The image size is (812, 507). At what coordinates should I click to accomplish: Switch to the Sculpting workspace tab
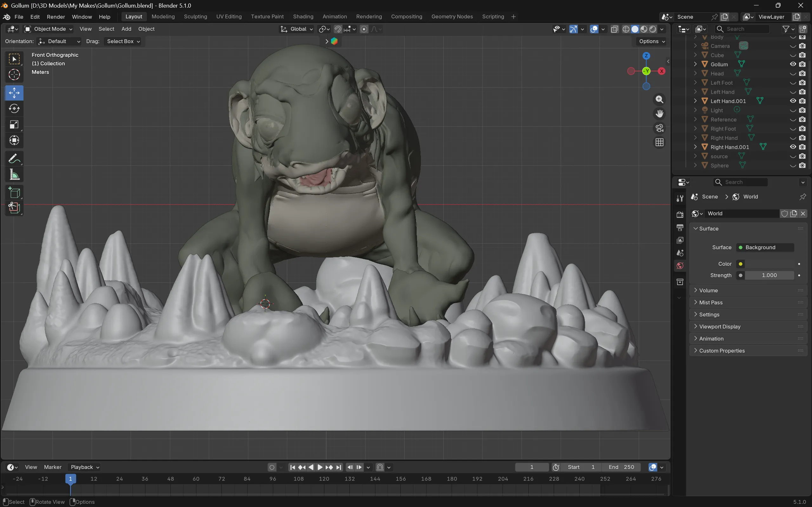(195, 17)
